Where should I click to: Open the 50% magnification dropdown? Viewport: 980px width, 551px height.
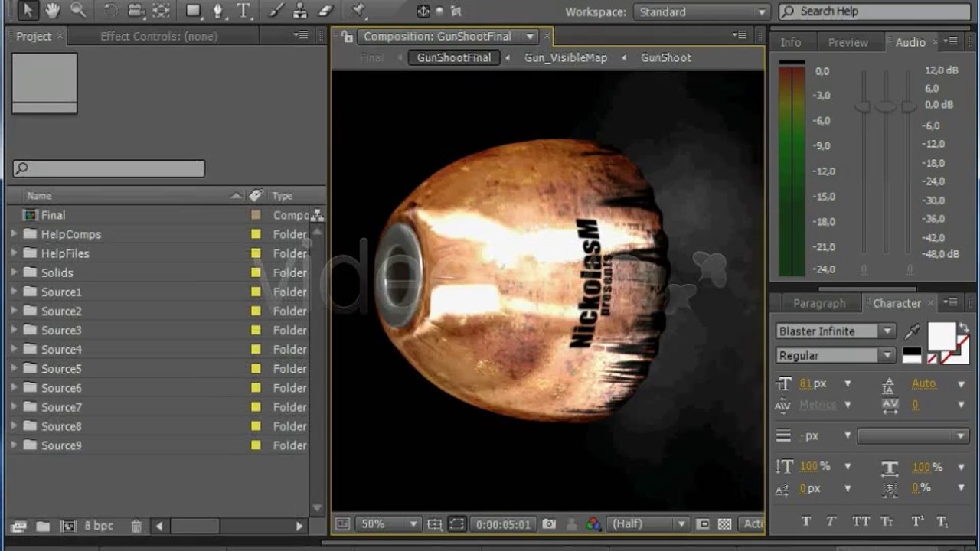point(388,524)
